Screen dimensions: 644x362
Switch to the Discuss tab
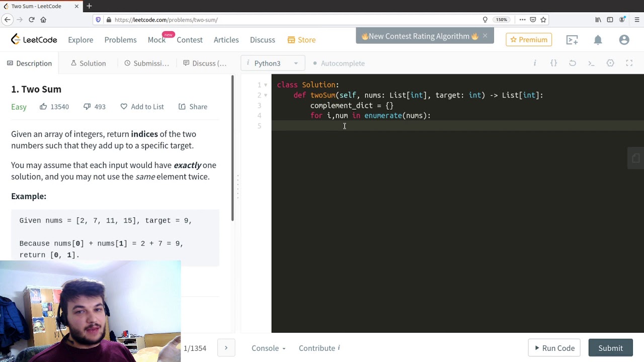click(205, 63)
